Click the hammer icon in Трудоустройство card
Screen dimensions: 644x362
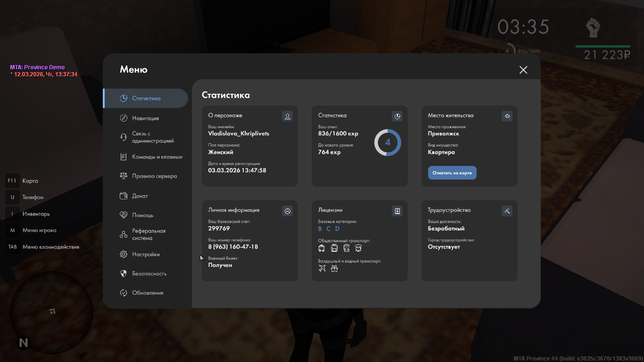pyautogui.click(x=507, y=211)
